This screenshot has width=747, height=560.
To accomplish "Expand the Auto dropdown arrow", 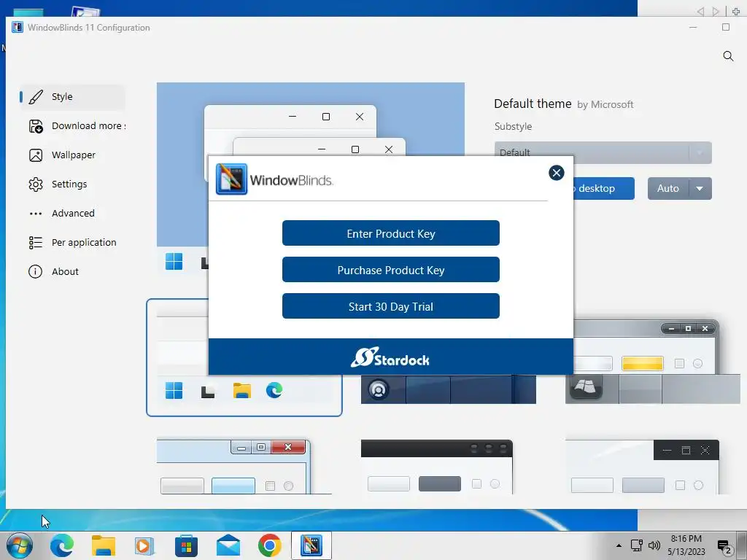I will pos(700,189).
